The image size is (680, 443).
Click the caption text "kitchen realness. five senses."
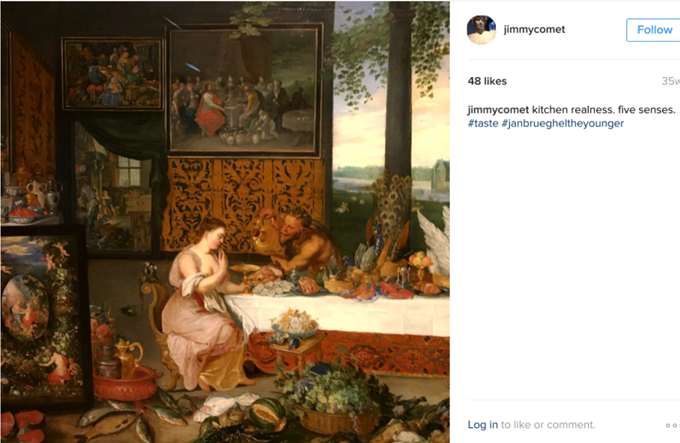click(603, 110)
